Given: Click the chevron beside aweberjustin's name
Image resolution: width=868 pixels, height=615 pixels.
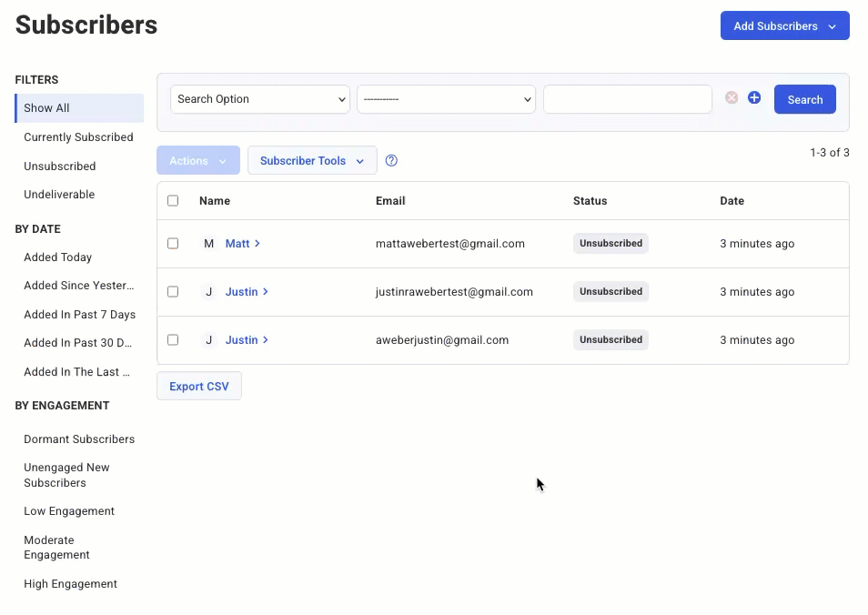Looking at the screenshot, I should 266,340.
